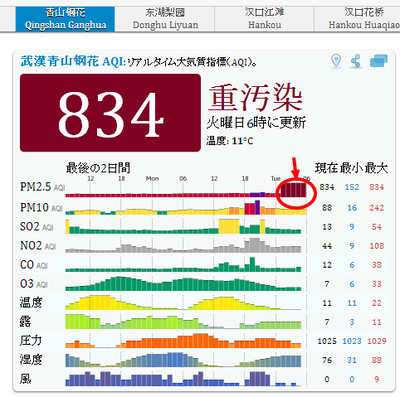
Task: Click the temperature maximum value 22
Action: (x=376, y=303)
